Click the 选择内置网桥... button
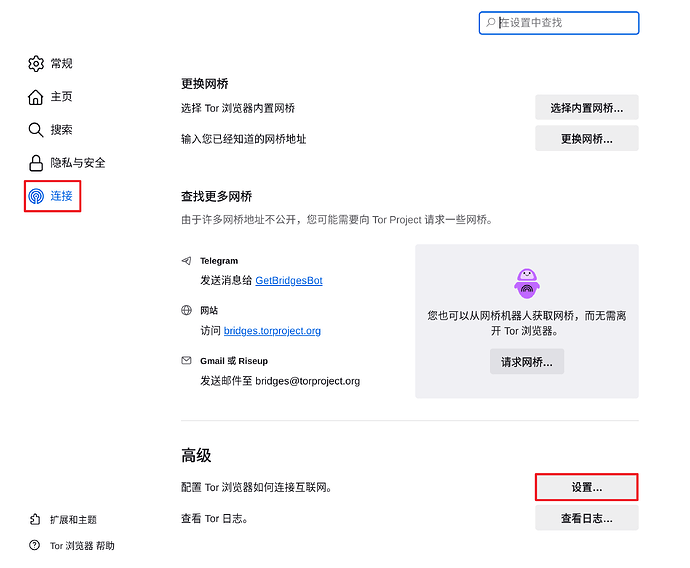Viewport: 690px width, 568px height. (x=587, y=108)
